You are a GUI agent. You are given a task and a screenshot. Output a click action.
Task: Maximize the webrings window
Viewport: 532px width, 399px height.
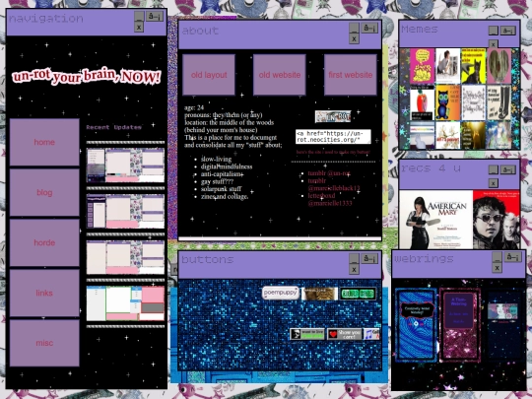point(513,257)
